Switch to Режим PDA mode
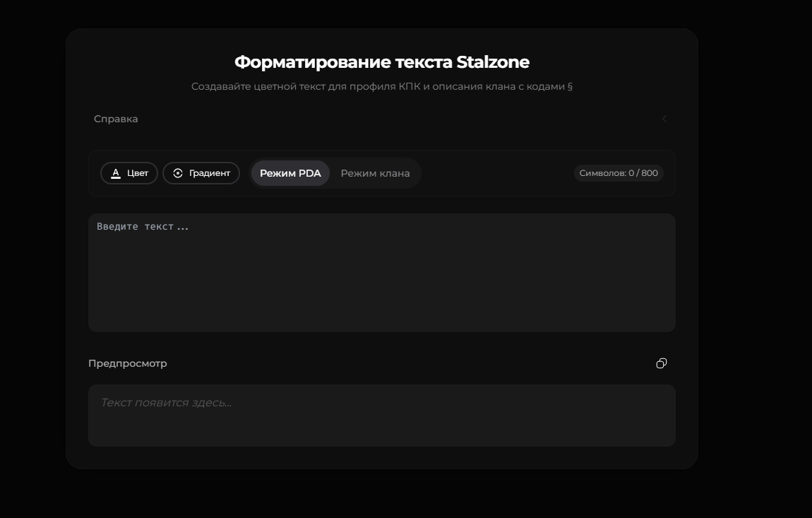 click(290, 173)
